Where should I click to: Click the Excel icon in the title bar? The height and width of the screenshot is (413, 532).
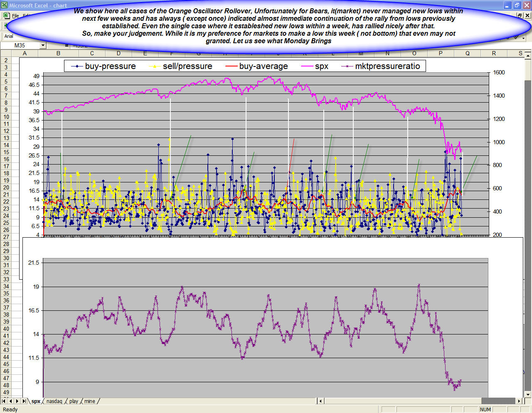tap(5, 5)
